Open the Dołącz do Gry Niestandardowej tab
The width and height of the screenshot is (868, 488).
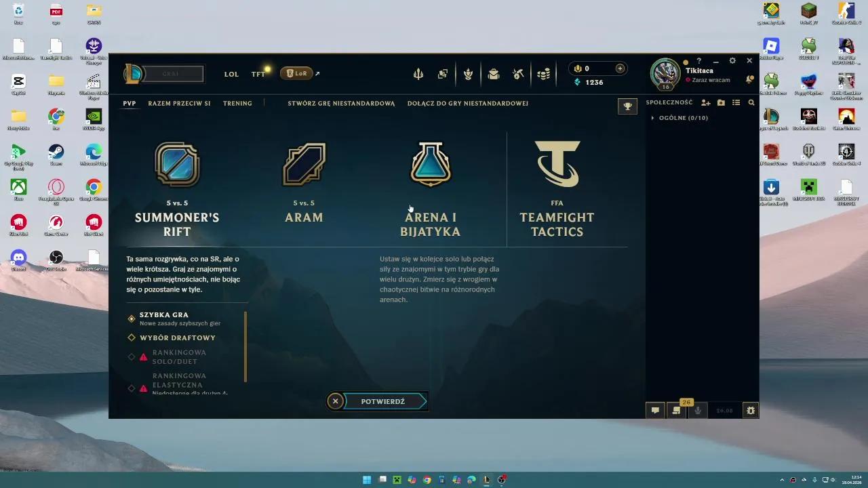pos(468,104)
